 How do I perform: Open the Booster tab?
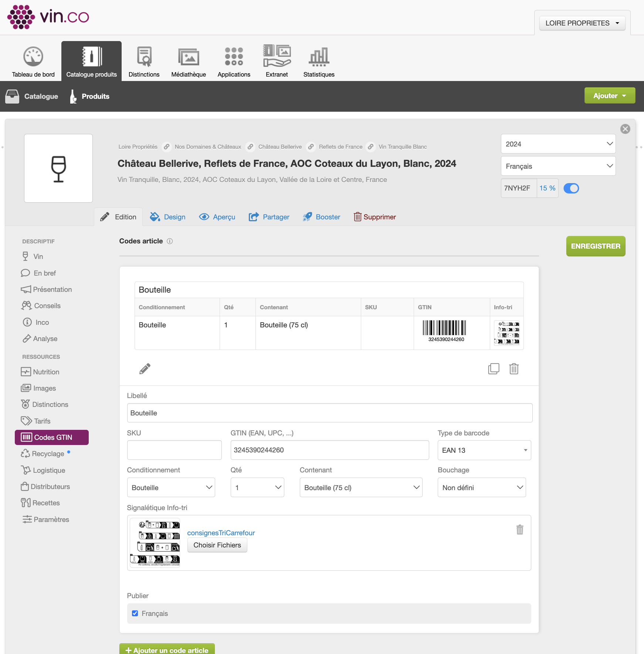(321, 217)
